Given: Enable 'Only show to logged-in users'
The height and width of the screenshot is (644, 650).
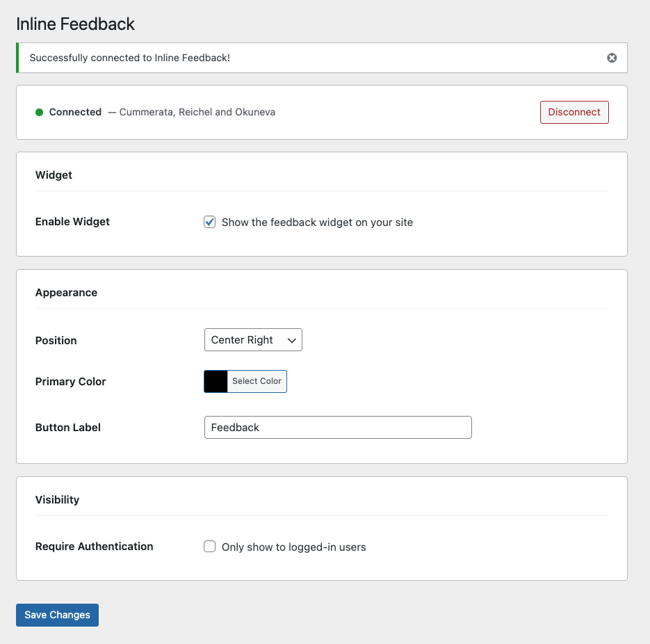Looking at the screenshot, I should pyautogui.click(x=209, y=547).
